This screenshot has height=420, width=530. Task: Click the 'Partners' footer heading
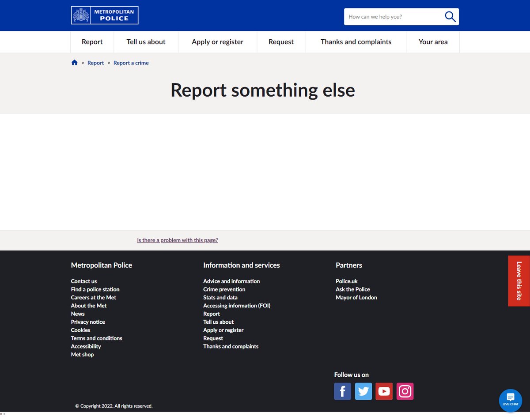(349, 265)
